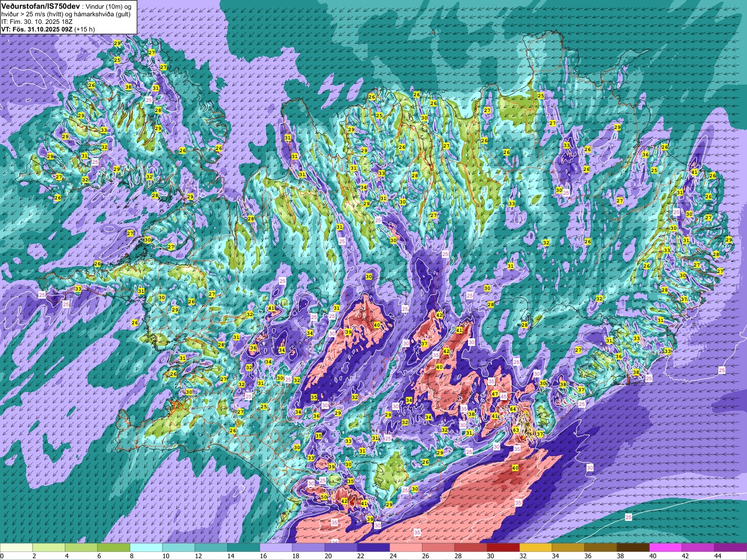Pick the 22–24 dark indigo legend swatch
This screenshot has width=747, height=560.
point(373,548)
